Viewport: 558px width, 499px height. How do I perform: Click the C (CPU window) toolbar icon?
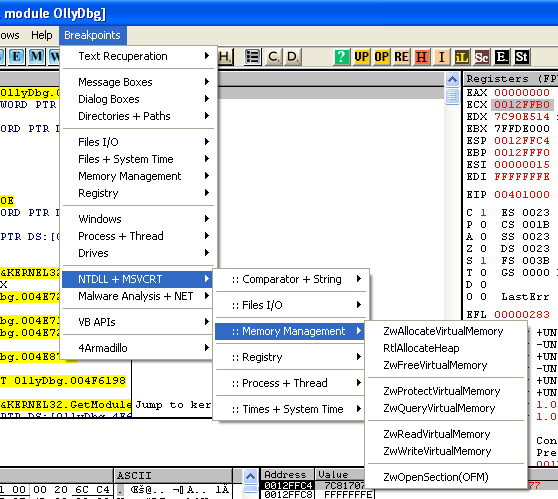pos(273,57)
